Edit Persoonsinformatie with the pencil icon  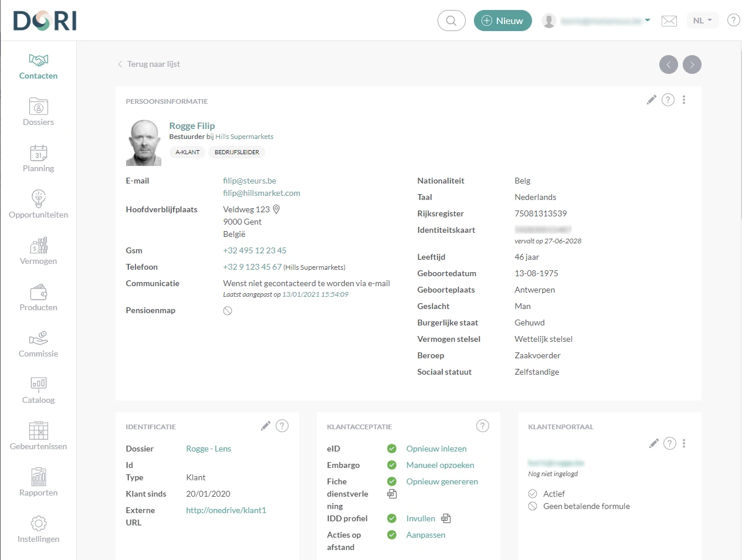tap(651, 100)
